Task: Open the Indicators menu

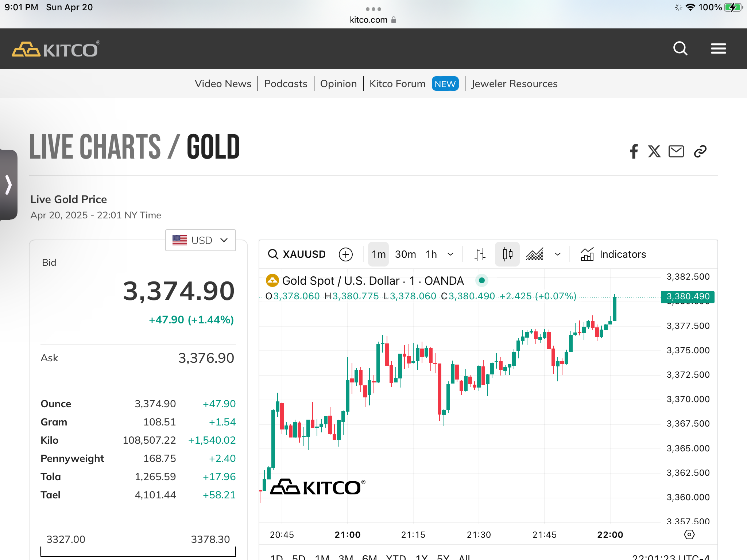Action: pyautogui.click(x=613, y=254)
